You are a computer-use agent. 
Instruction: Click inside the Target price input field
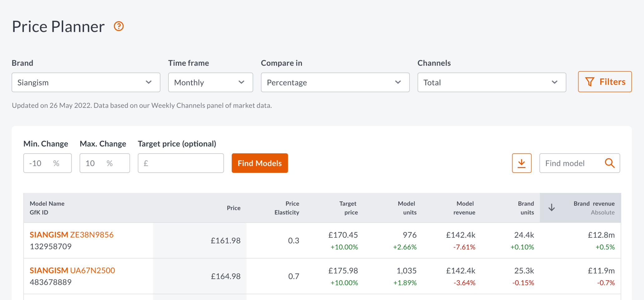[x=180, y=163]
